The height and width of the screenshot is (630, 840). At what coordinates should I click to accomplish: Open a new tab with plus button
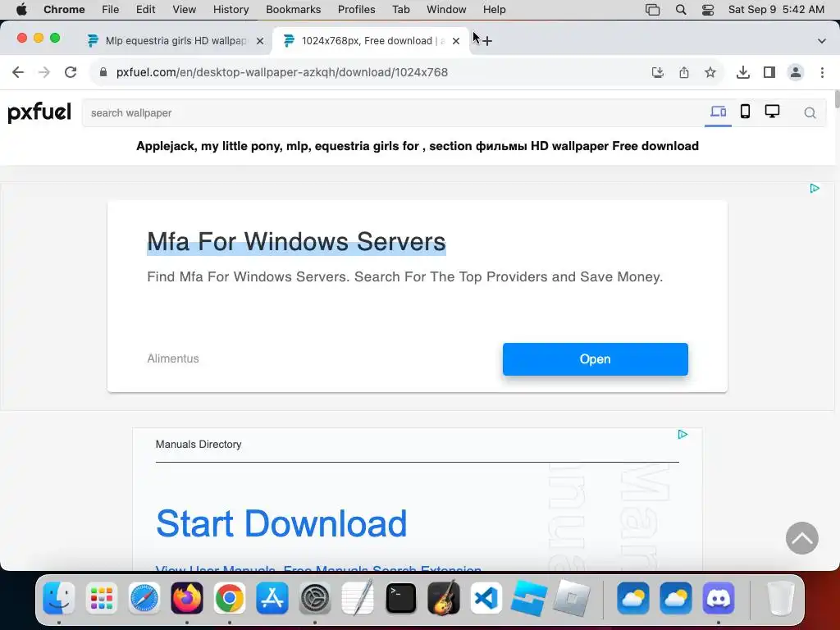pyautogui.click(x=487, y=41)
